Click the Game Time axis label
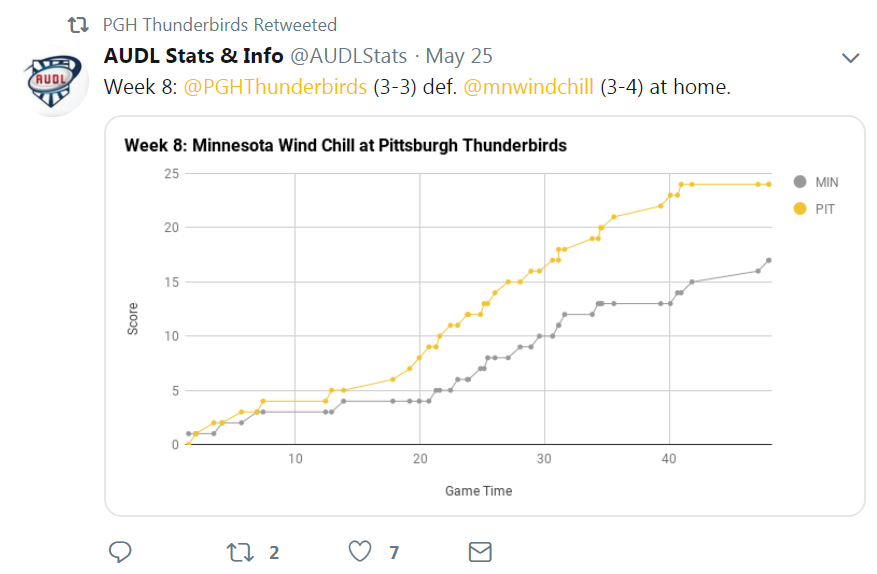 478,491
